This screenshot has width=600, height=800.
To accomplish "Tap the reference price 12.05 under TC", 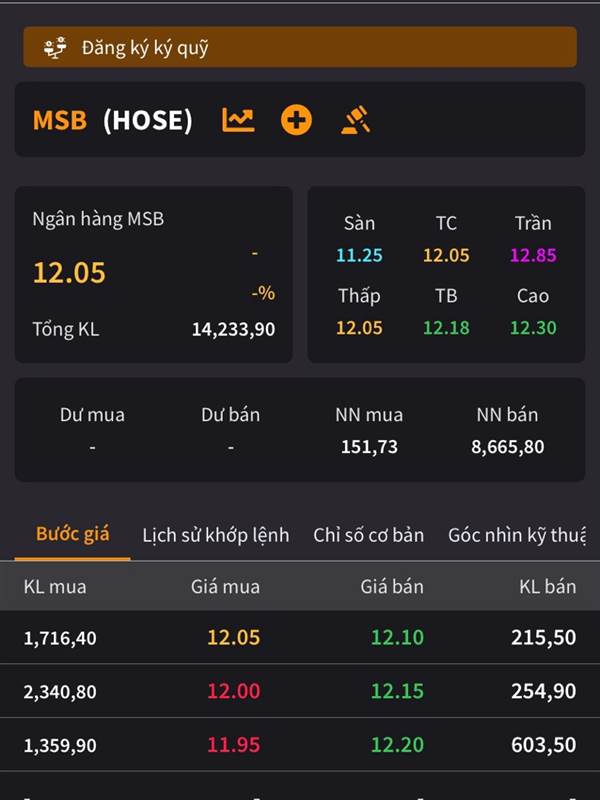I will coord(446,255).
